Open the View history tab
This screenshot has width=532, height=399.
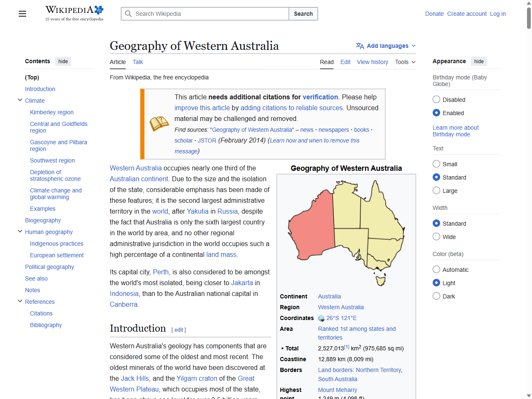click(x=372, y=62)
